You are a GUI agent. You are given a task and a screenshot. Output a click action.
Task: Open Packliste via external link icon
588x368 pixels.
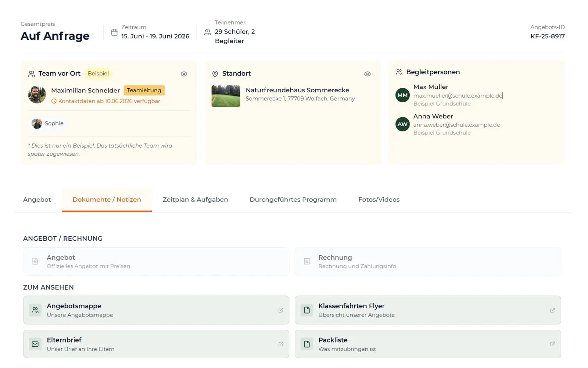point(552,344)
